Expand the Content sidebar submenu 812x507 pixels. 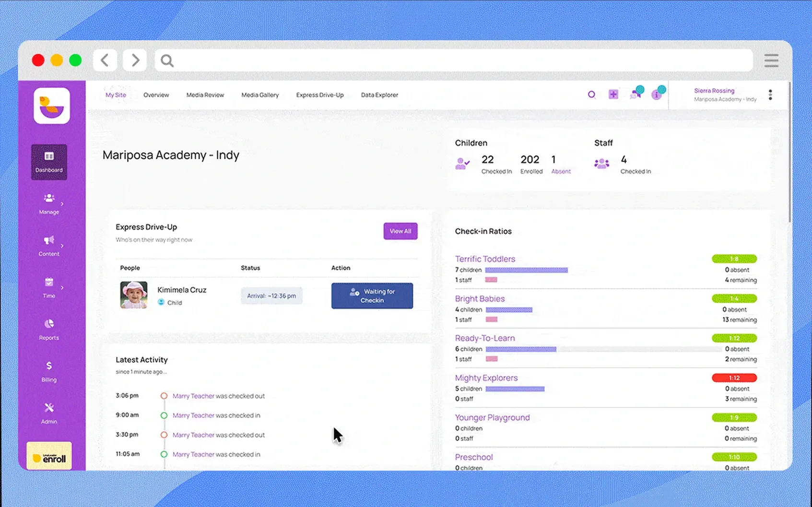(62, 246)
